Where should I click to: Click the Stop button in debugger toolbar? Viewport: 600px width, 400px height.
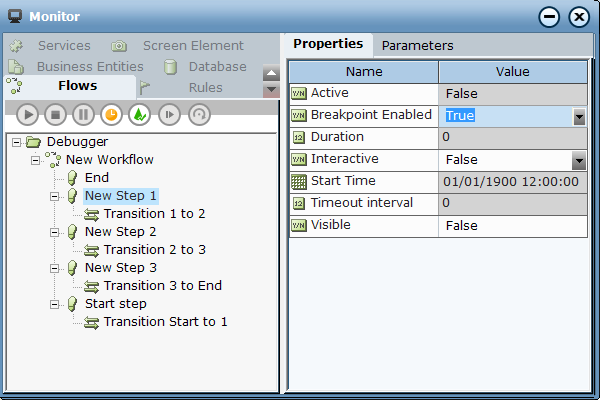[55, 114]
